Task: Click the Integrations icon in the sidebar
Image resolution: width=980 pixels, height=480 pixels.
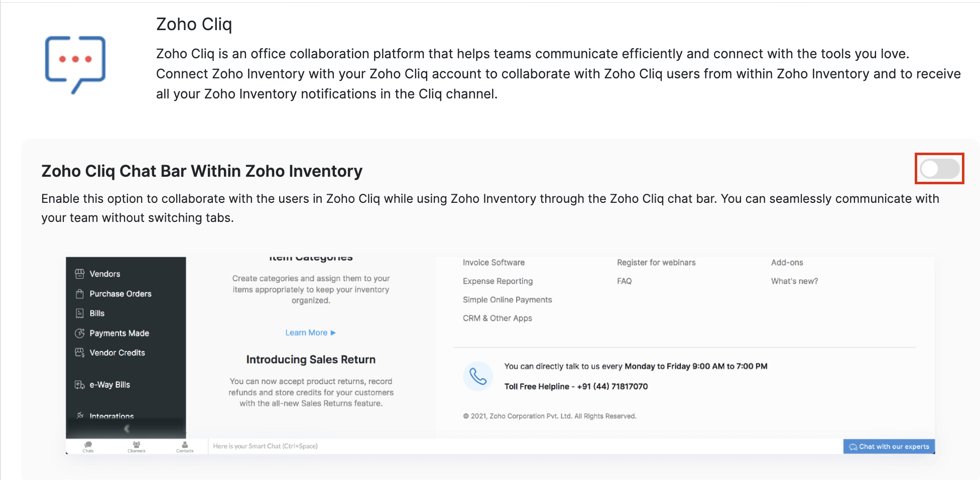Action: point(80,415)
